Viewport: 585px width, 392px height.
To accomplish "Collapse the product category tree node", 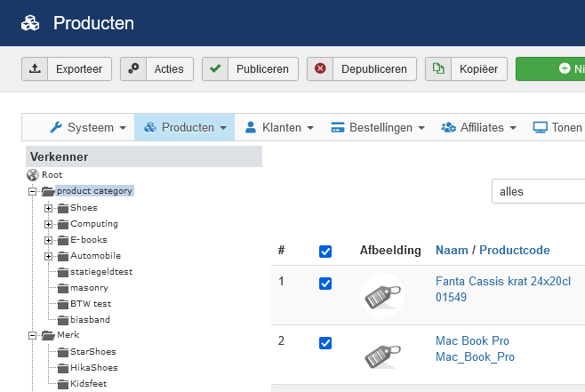I will [x=33, y=191].
